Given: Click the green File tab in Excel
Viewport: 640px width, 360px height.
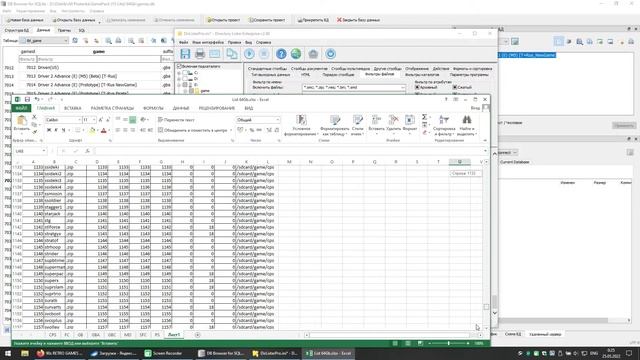Looking at the screenshot, I should point(21,108).
